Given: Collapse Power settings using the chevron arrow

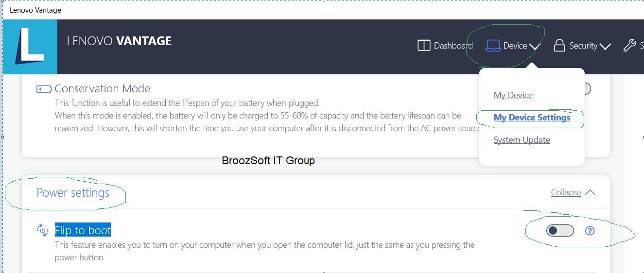Looking at the screenshot, I should (x=590, y=192).
